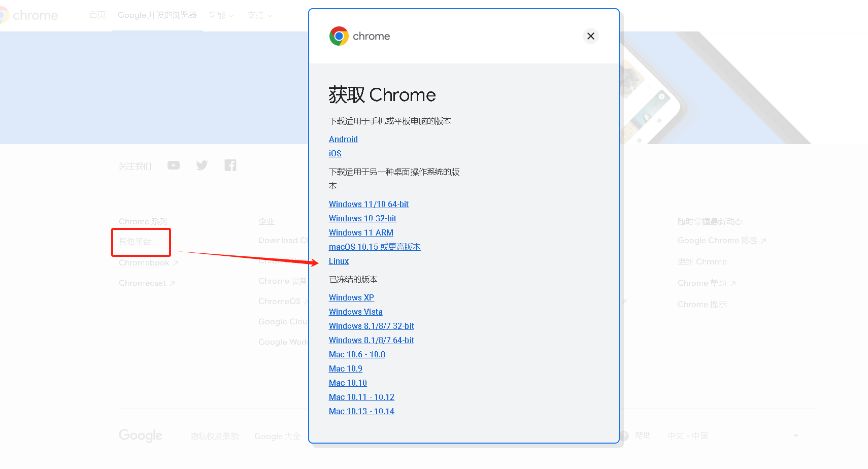Viewport: 868px width, 469px height.
Task: Click the Google logo in footer
Action: point(141,435)
